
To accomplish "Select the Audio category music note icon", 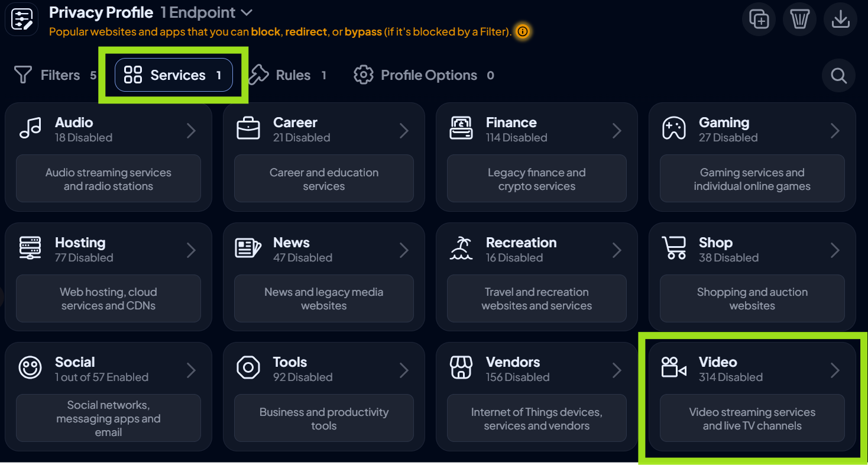I will pos(30,128).
